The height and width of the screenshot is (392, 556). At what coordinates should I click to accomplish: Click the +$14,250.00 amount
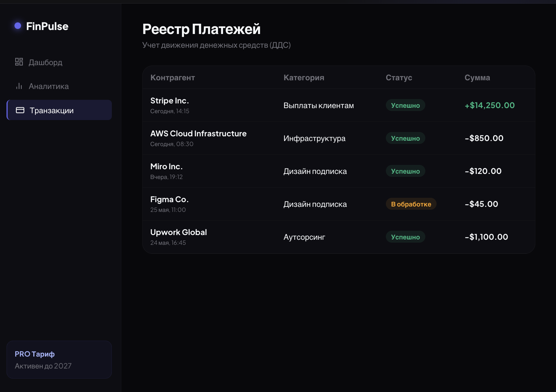coord(490,105)
